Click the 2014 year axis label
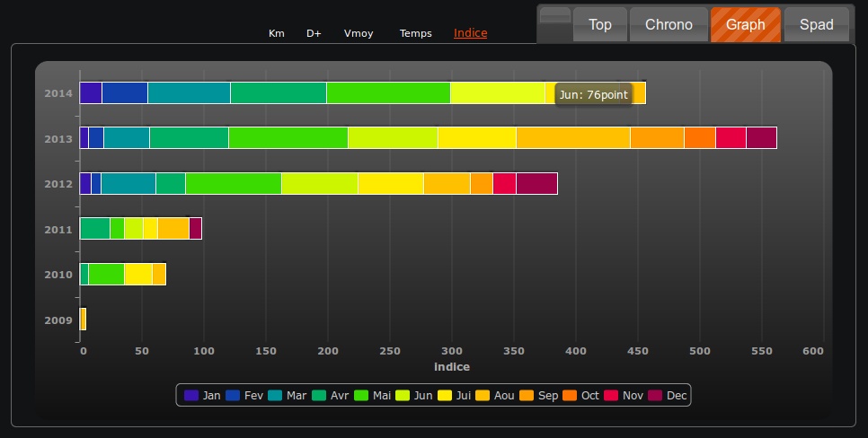Screen dimensions: 868x438 [58, 93]
